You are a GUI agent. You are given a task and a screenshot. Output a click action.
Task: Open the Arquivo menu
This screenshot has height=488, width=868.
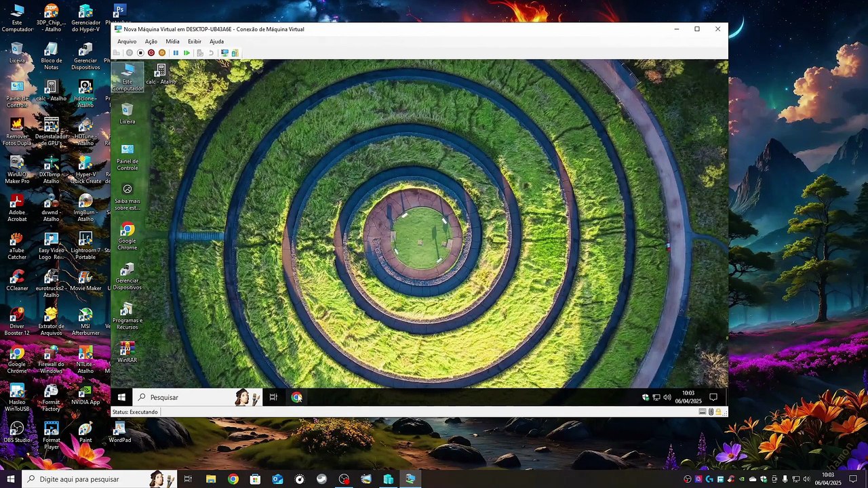click(127, 41)
